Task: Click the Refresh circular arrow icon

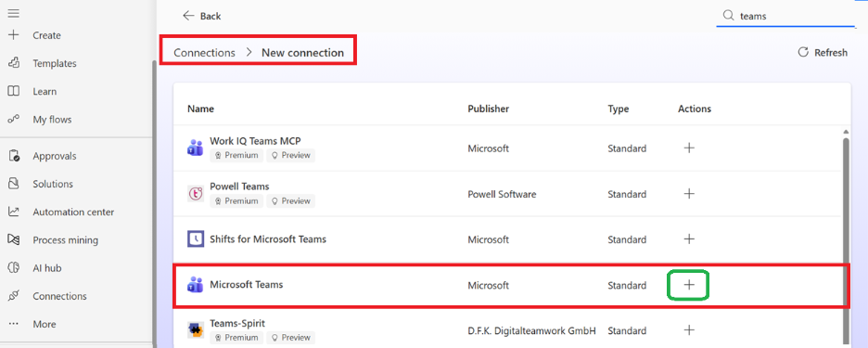Action: coord(803,52)
